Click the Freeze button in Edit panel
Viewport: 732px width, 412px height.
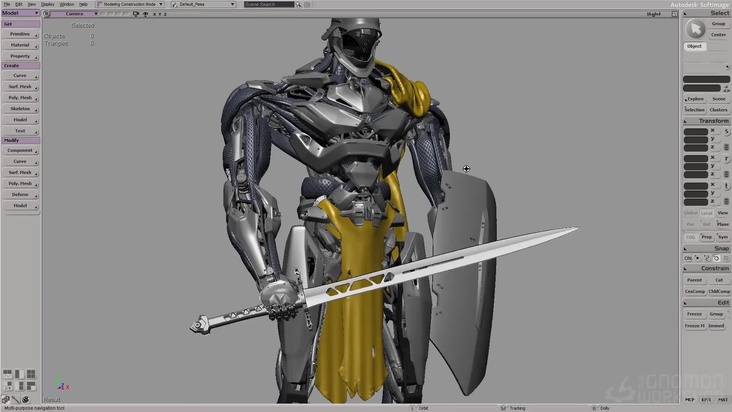[x=694, y=314]
